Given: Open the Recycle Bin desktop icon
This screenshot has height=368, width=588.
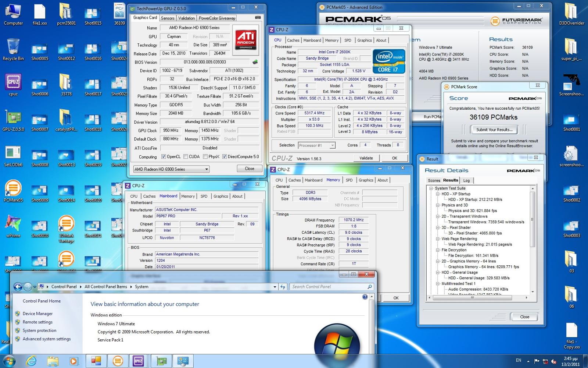Looking at the screenshot, I should pyautogui.click(x=13, y=49).
